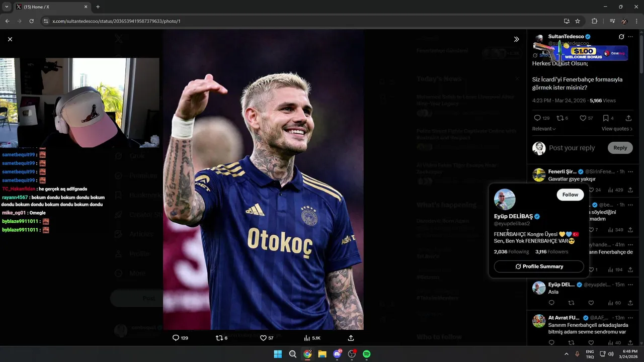Open Chrome three-dot menu

(x=637, y=21)
